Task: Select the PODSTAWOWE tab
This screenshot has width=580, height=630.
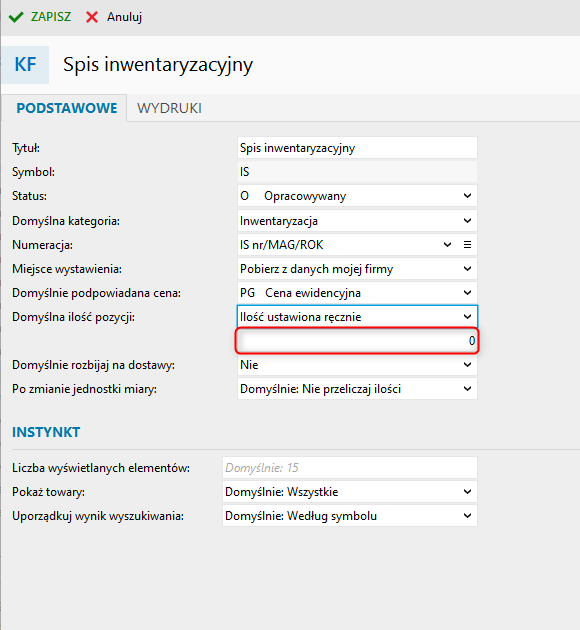Action: point(67,108)
